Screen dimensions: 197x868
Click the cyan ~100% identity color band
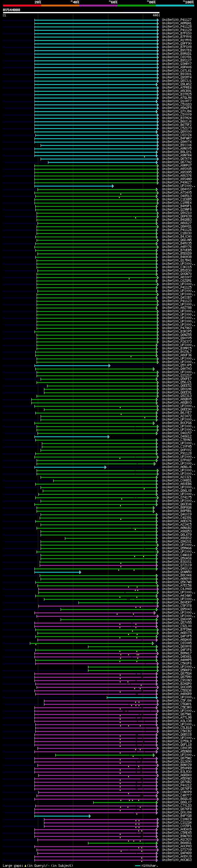point(175,6)
